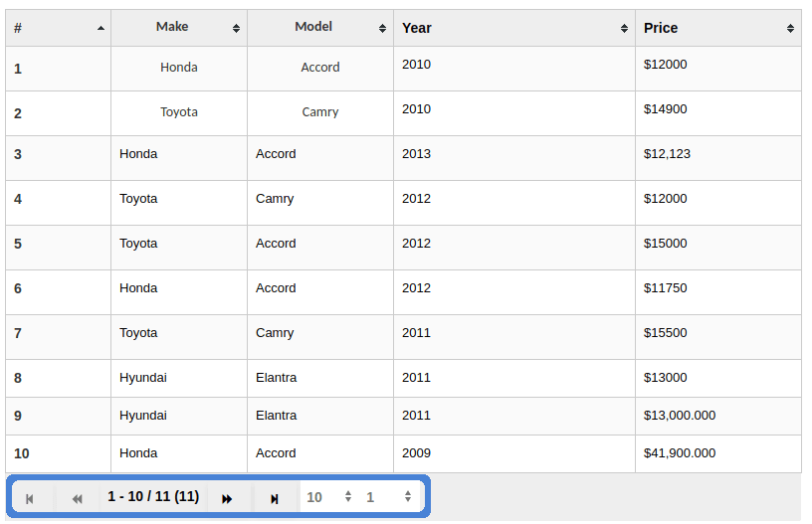Sort table by Year column arrows

pyautogui.click(x=624, y=29)
